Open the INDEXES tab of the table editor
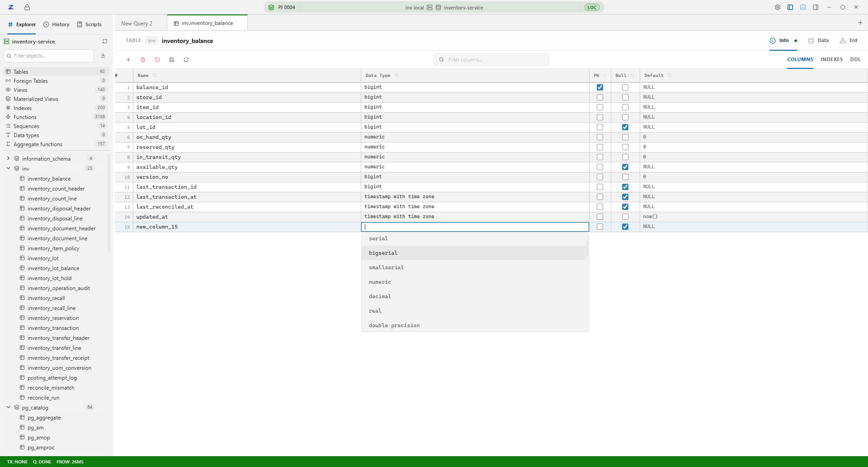 click(x=831, y=59)
